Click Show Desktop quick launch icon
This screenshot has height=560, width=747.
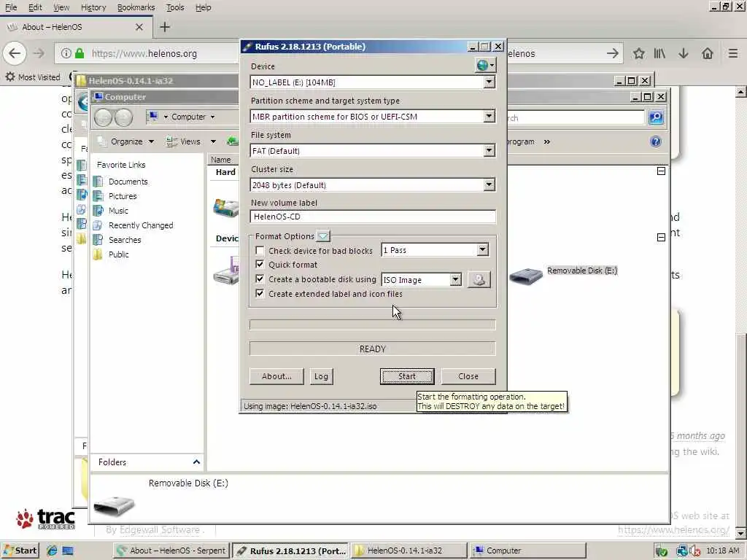coord(68,551)
